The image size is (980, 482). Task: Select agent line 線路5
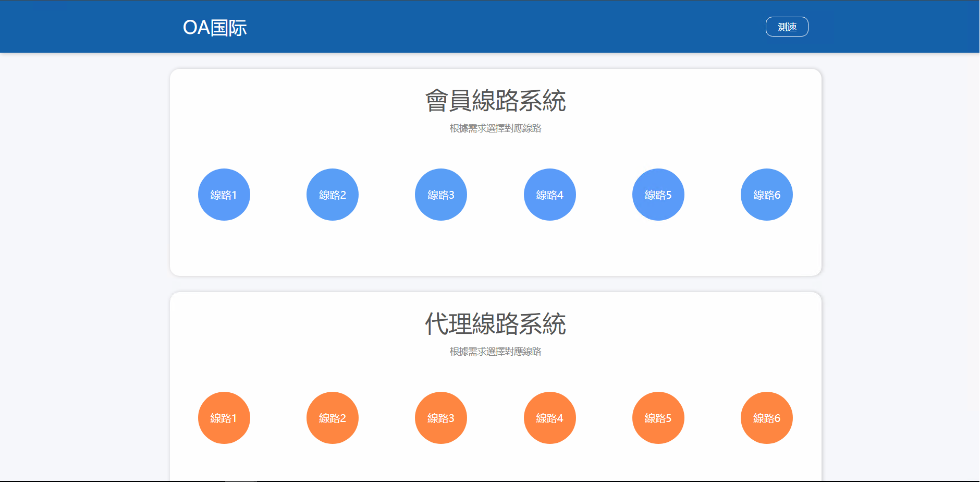(658, 417)
